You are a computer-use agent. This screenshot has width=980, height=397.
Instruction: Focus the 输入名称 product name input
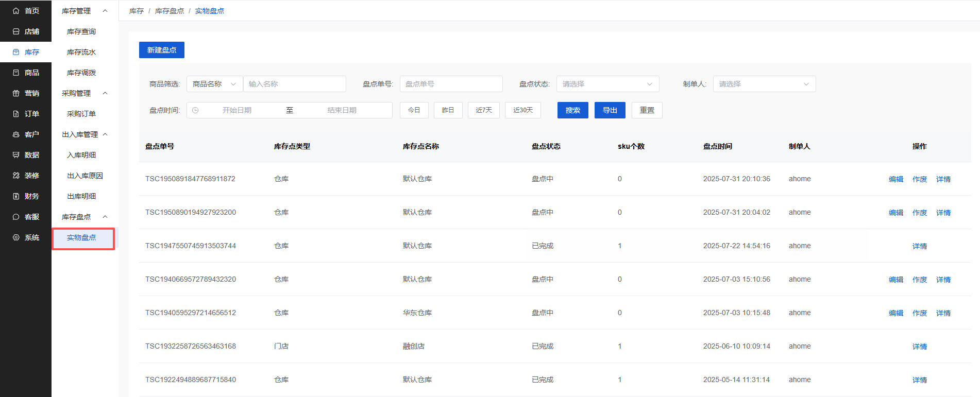point(294,84)
